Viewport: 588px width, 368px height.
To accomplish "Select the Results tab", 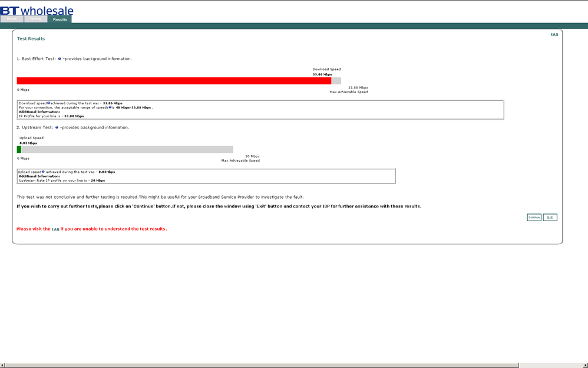I will (x=60, y=19).
